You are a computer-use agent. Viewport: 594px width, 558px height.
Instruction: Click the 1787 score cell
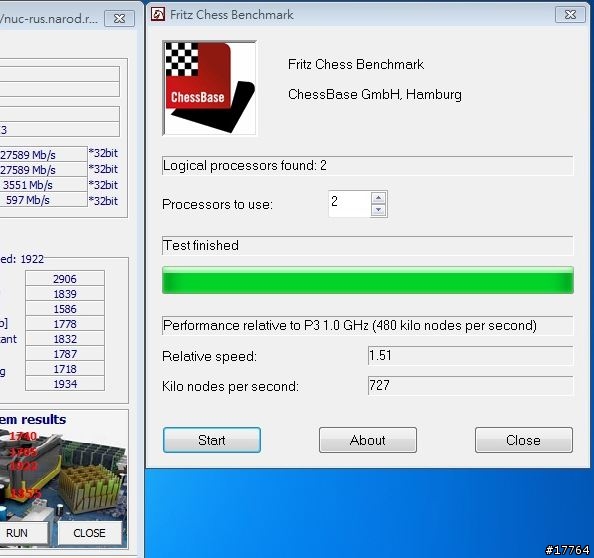(x=65, y=354)
